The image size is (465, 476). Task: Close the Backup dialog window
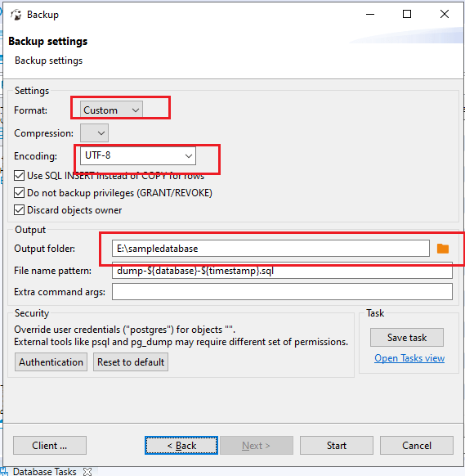[x=445, y=14]
